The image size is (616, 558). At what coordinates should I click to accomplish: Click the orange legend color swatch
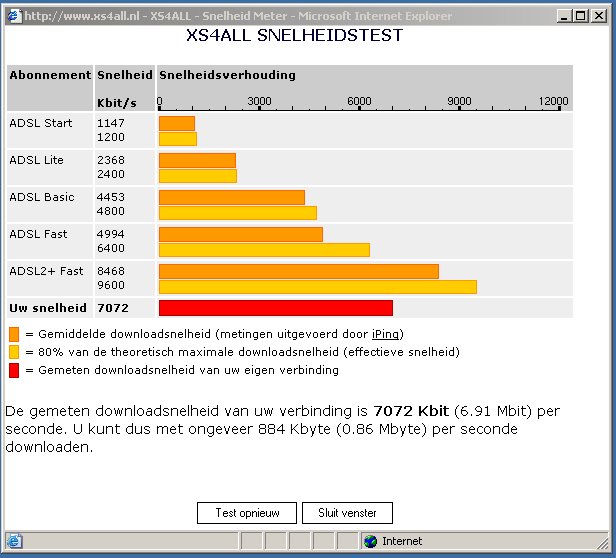pyautogui.click(x=14, y=334)
